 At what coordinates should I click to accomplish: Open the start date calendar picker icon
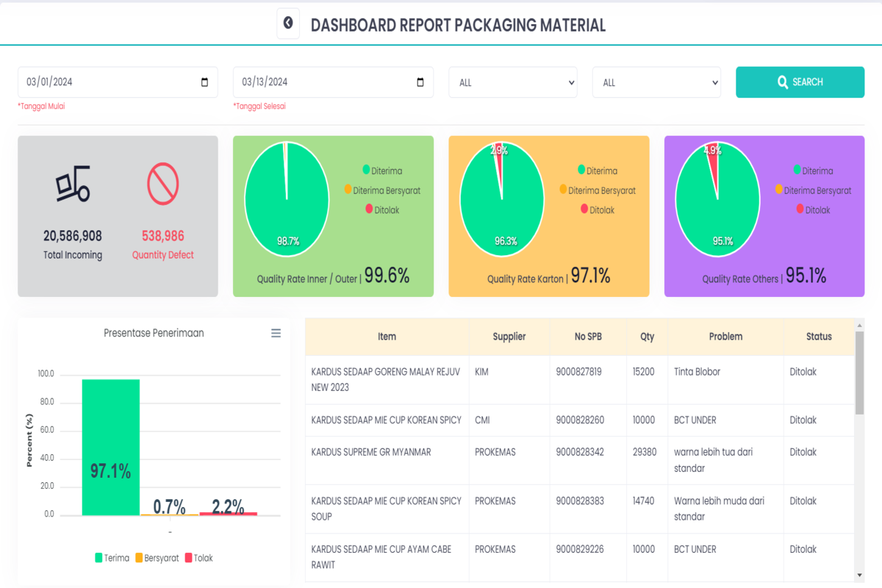click(204, 82)
